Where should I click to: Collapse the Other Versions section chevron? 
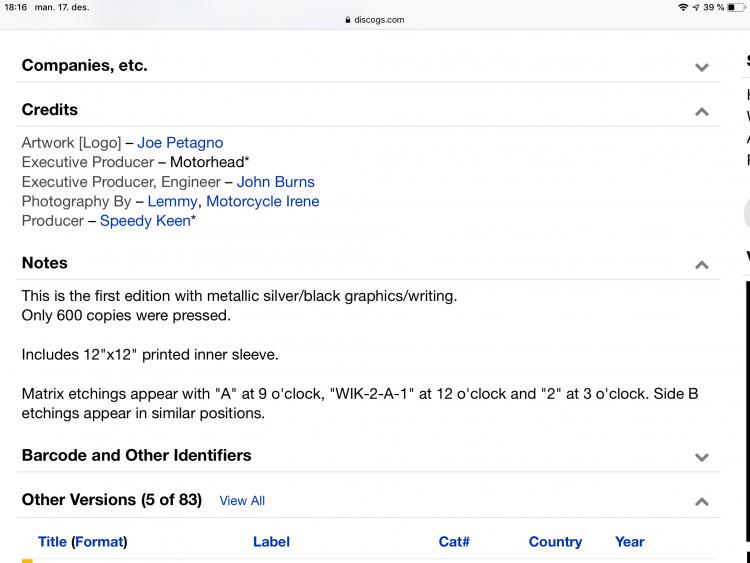tap(701, 501)
